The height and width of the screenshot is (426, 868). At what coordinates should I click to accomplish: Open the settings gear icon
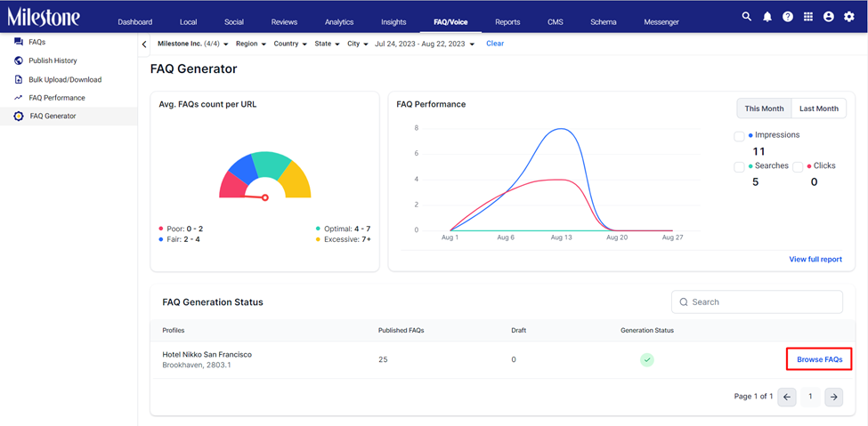[x=849, y=17]
